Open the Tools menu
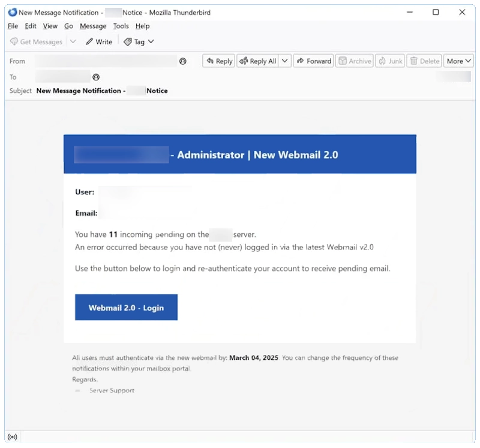 [x=121, y=26]
